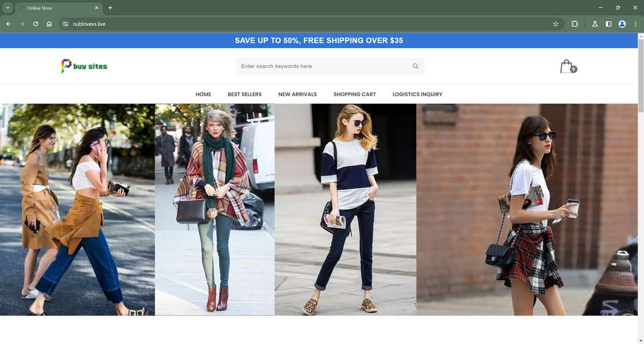Screen dimensions: 644x344
Task: Bookmark this page with the star icon
Action: [x=556, y=24]
